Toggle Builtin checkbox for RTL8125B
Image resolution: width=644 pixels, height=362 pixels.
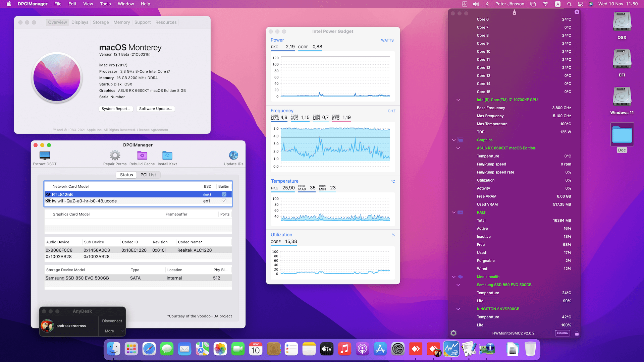point(224,194)
